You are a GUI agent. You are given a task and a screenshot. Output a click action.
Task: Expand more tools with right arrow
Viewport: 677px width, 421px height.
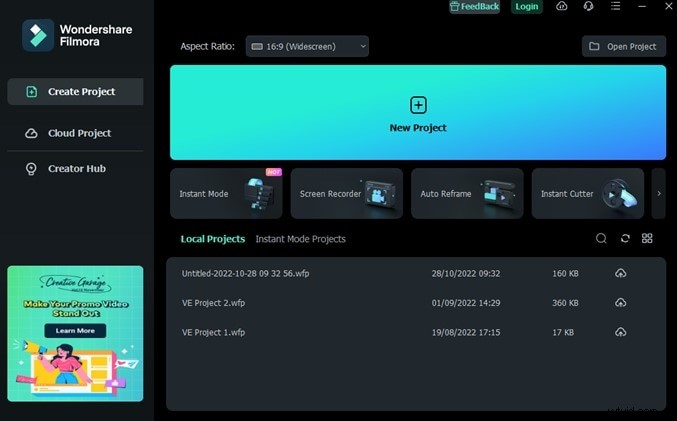point(657,194)
